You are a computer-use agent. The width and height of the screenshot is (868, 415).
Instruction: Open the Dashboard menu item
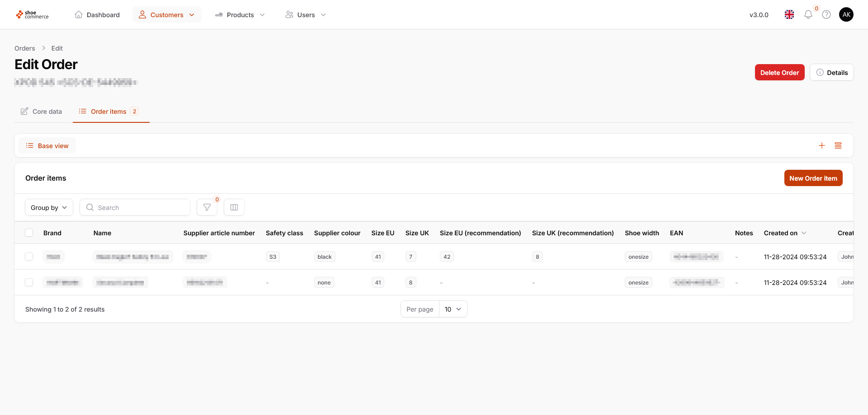tap(97, 14)
